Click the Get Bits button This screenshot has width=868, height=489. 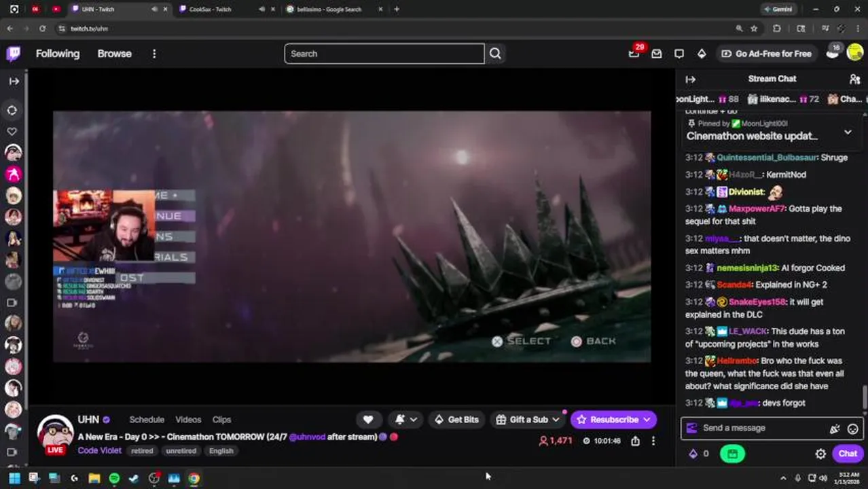456,420
